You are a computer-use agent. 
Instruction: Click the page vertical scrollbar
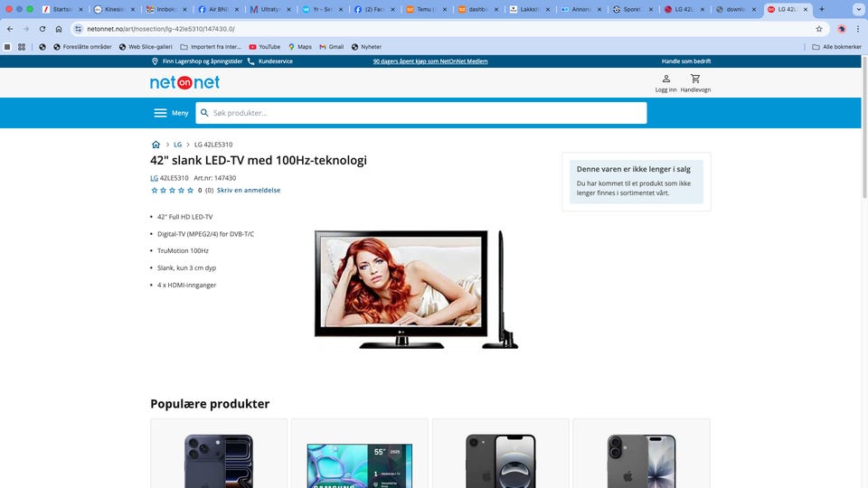click(864, 127)
